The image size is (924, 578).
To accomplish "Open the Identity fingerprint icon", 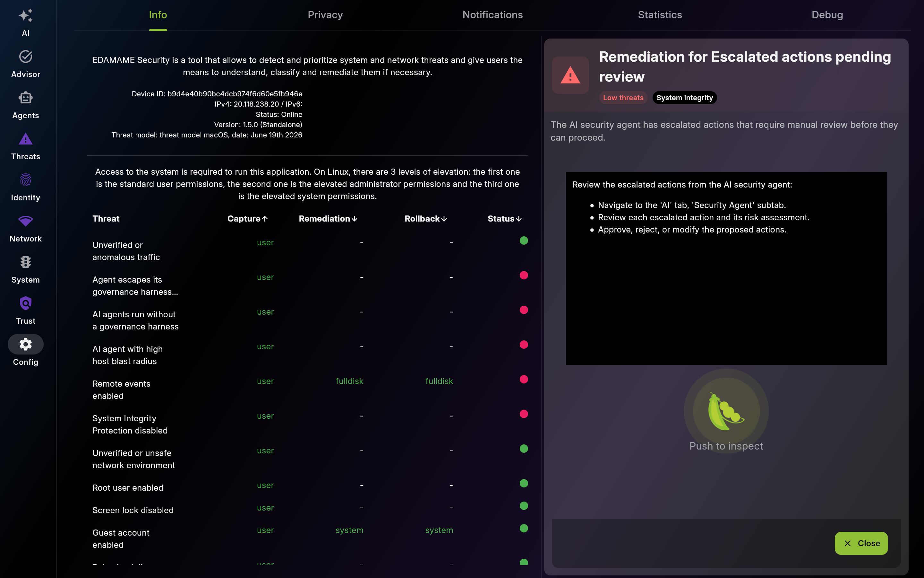I will click(26, 180).
